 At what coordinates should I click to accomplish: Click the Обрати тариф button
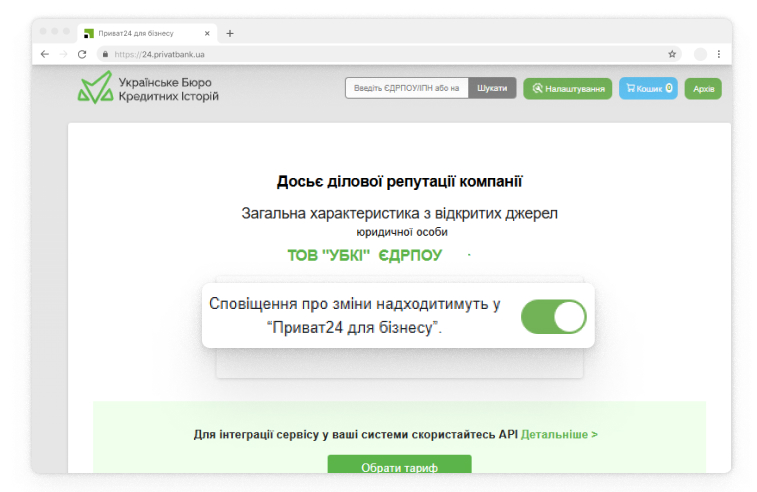tap(399, 464)
